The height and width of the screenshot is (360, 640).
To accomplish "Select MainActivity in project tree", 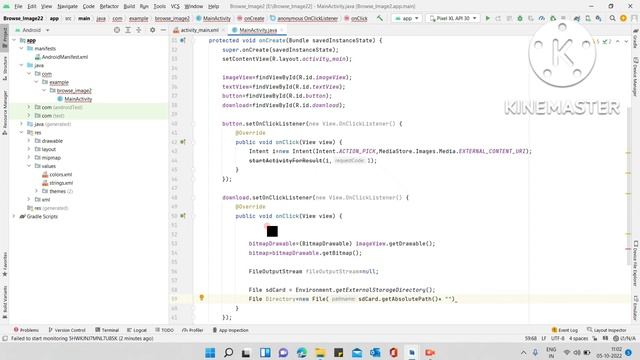I will point(78,99).
